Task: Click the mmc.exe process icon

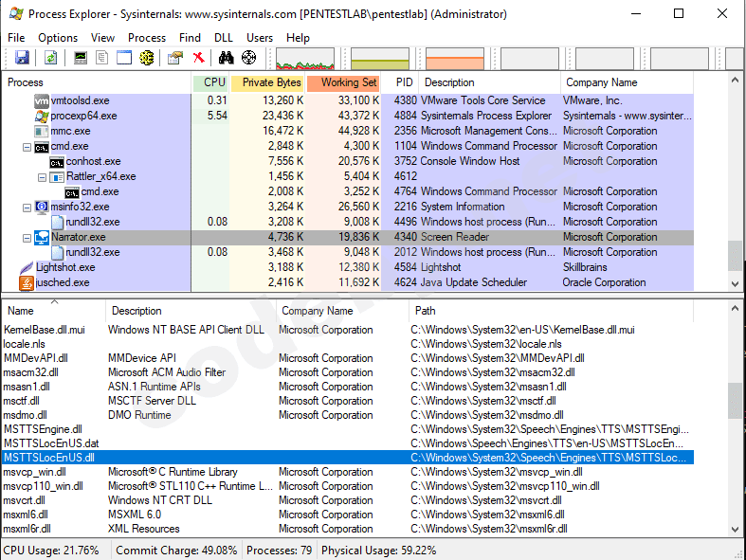Action: coord(42,132)
